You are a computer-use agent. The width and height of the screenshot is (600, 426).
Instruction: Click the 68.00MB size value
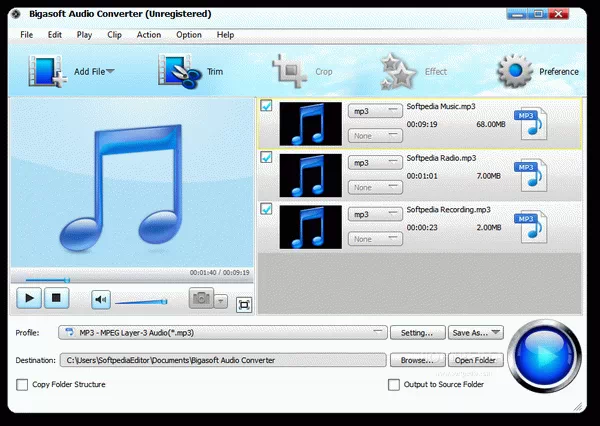[x=491, y=124]
